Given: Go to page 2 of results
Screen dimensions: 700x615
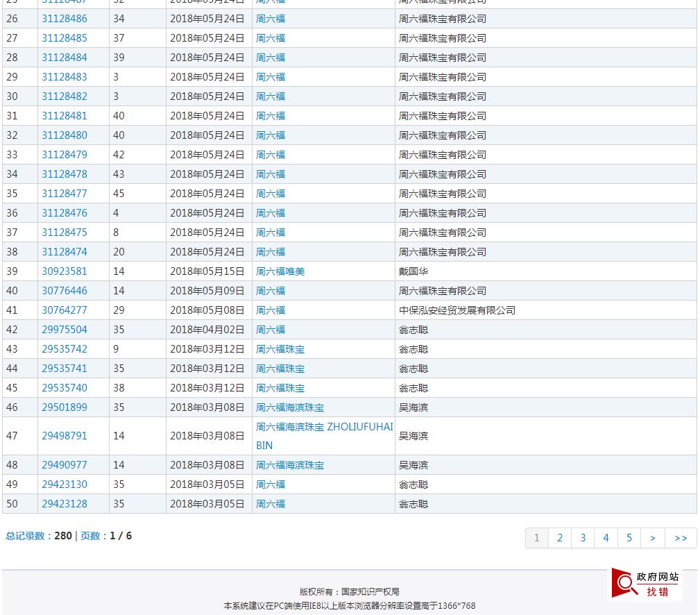Looking at the screenshot, I should tap(560, 538).
